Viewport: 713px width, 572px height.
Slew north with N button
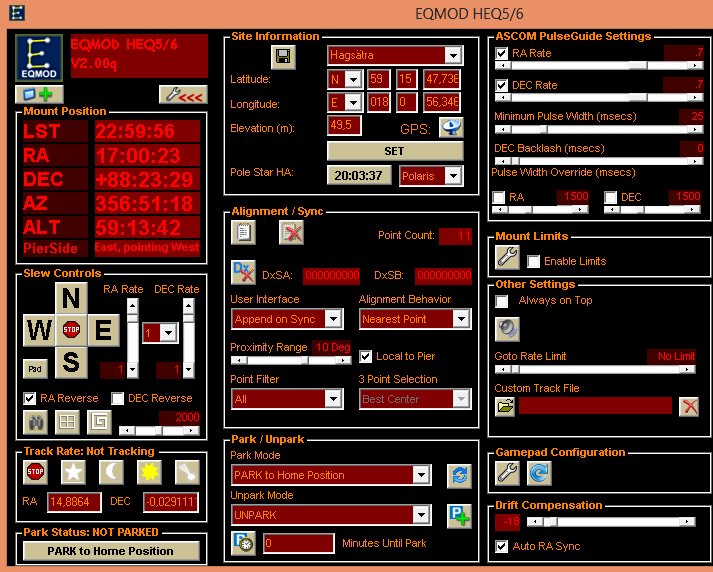tap(71, 298)
